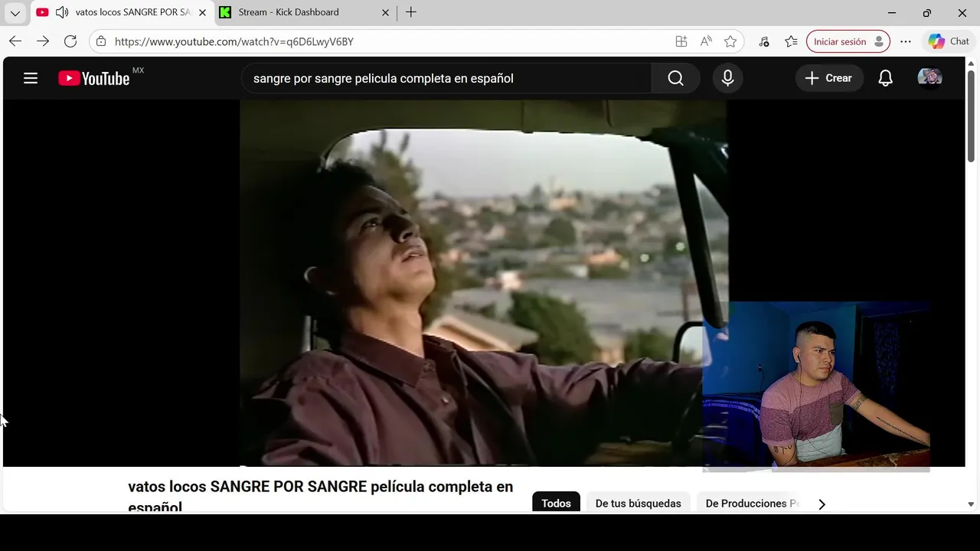Image resolution: width=980 pixels, height=551 pixels.
Task: View site information lock icon
Action: (x=101, y=41)
